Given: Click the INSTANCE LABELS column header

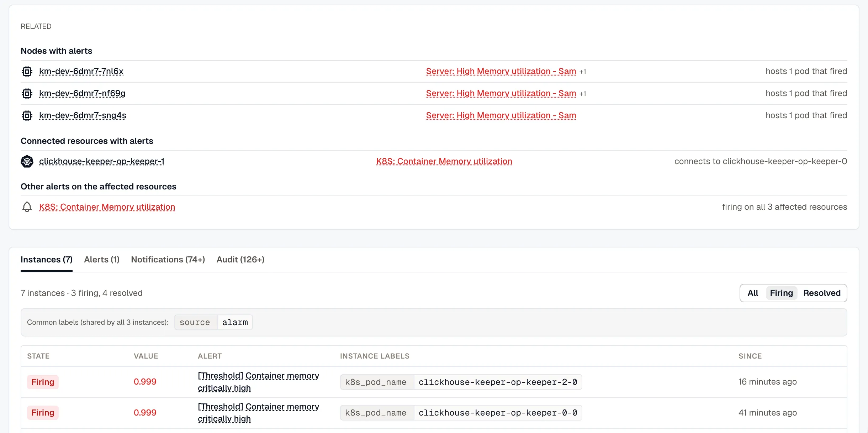Looking at the screenshot, I should pyautogui.click(x=375, y=356).
